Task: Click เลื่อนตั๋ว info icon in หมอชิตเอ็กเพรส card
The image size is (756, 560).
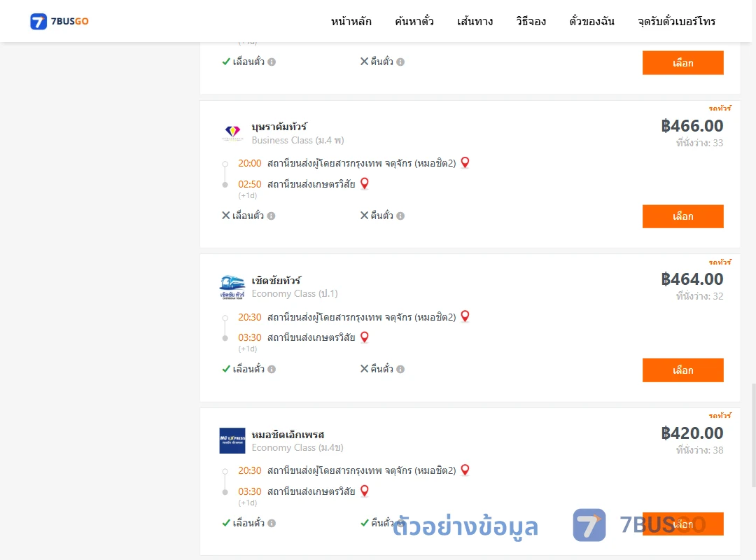Action: click(x=272, y=524)
